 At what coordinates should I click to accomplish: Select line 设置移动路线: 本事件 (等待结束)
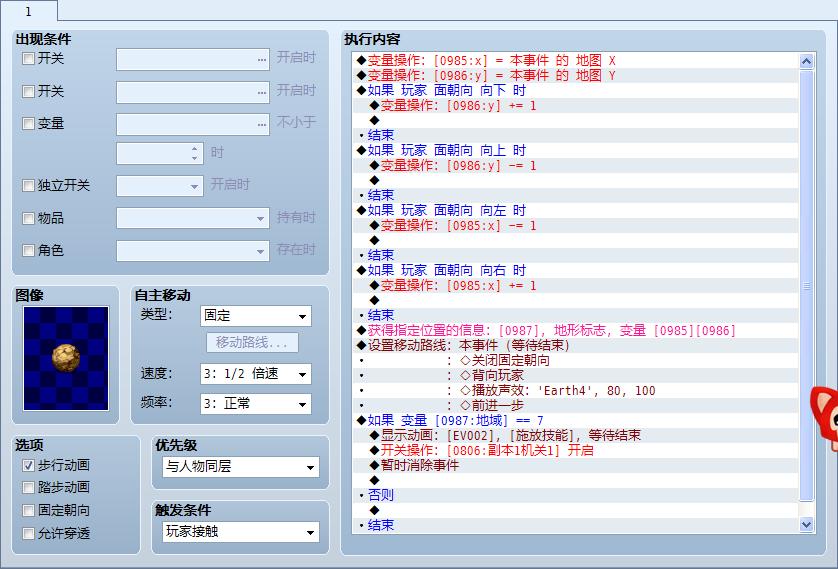pyautogui.click(x=577, y=345)
